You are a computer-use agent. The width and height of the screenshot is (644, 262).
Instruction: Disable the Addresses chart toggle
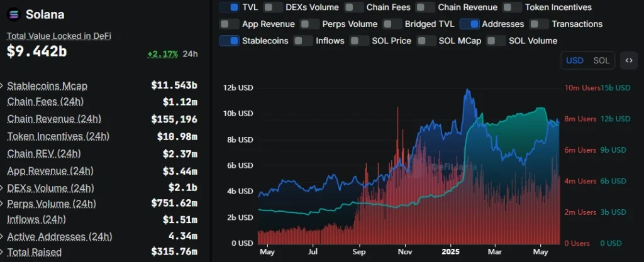469,25
